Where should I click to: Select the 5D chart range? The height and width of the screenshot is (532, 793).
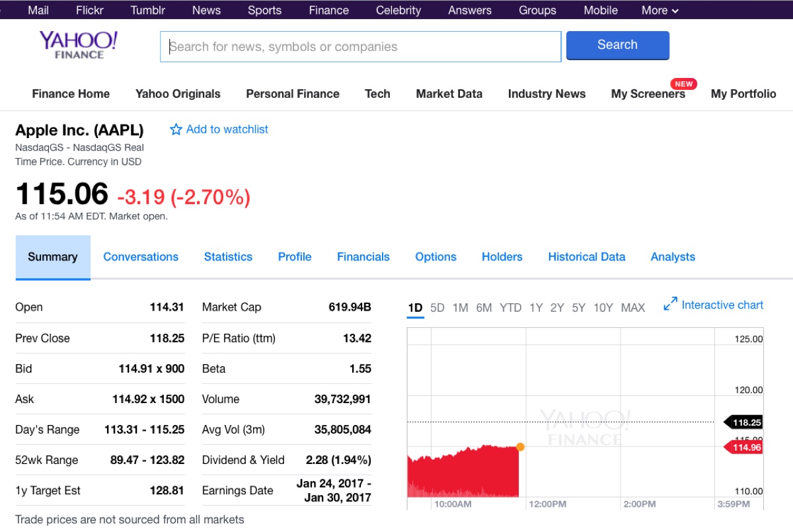pos(437,307)
